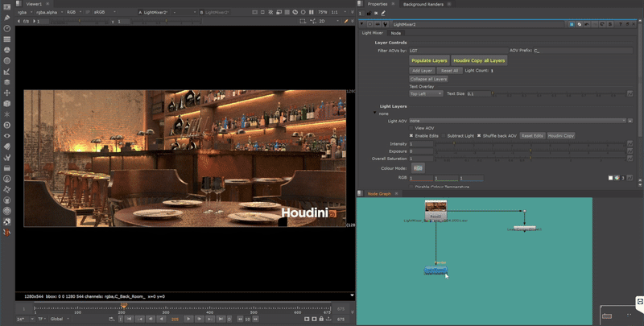This screenshot has height=326, width=644.
Task: Click the play forward button on the timeline
Action: pos(188,319)
